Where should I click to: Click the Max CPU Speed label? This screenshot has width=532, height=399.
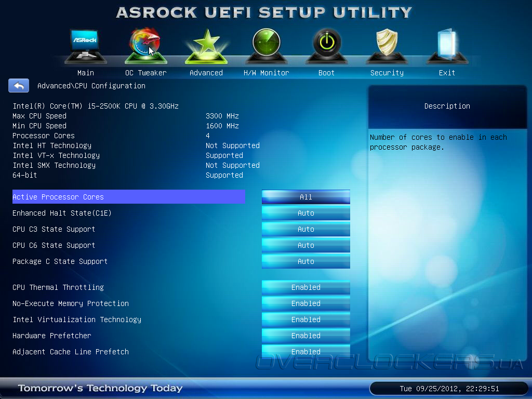(39, 116)
